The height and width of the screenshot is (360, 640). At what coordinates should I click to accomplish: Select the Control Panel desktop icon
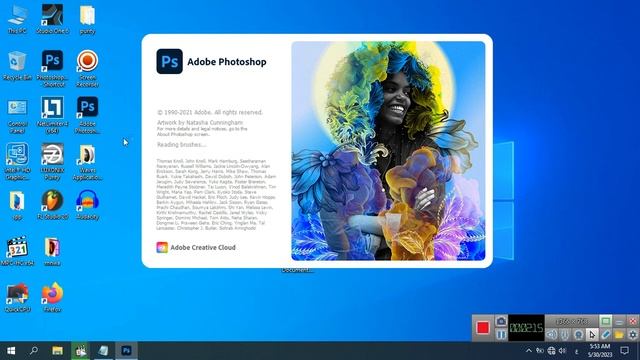coord(17,115)
